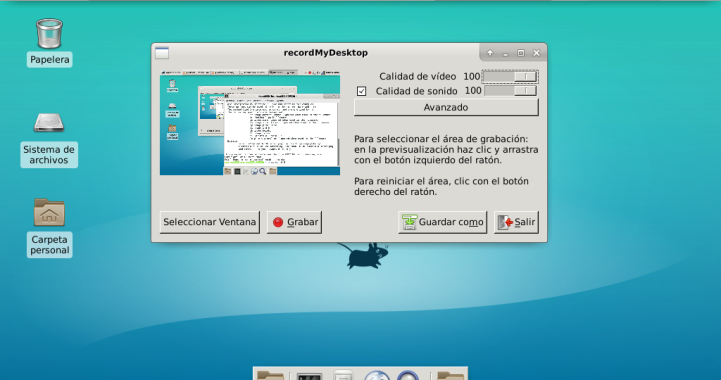
Task: Open the recordMyDesktop window menu icon
Action: [162, 53]
